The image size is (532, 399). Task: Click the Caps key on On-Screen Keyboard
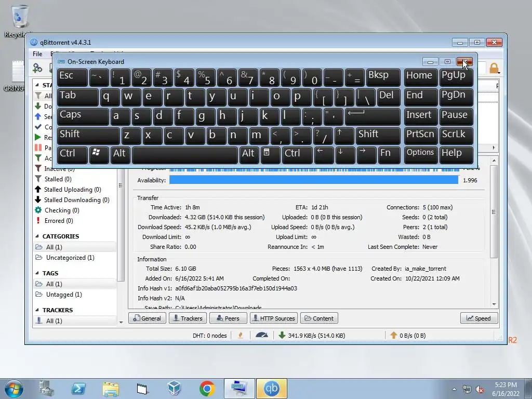(x=83, y=116)
